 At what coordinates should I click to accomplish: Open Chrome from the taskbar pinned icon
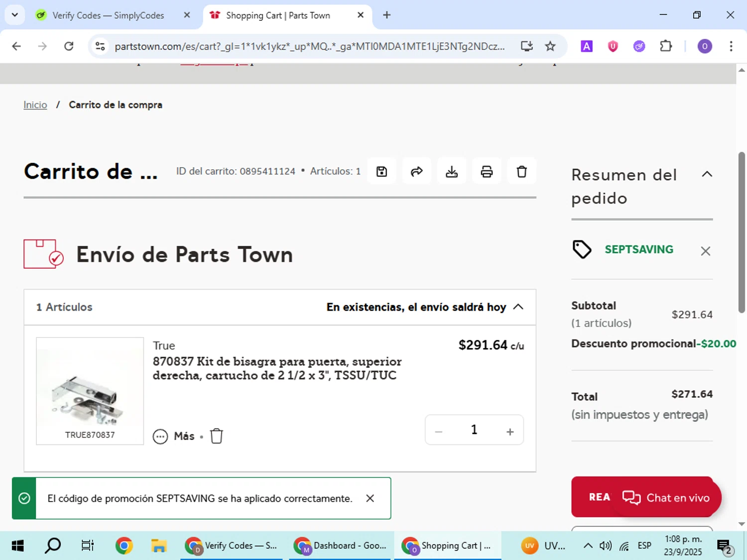point(124,546)
